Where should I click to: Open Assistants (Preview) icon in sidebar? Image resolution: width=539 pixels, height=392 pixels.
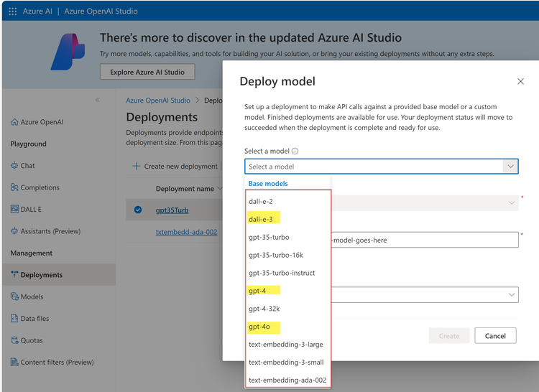tap(14, 231)
